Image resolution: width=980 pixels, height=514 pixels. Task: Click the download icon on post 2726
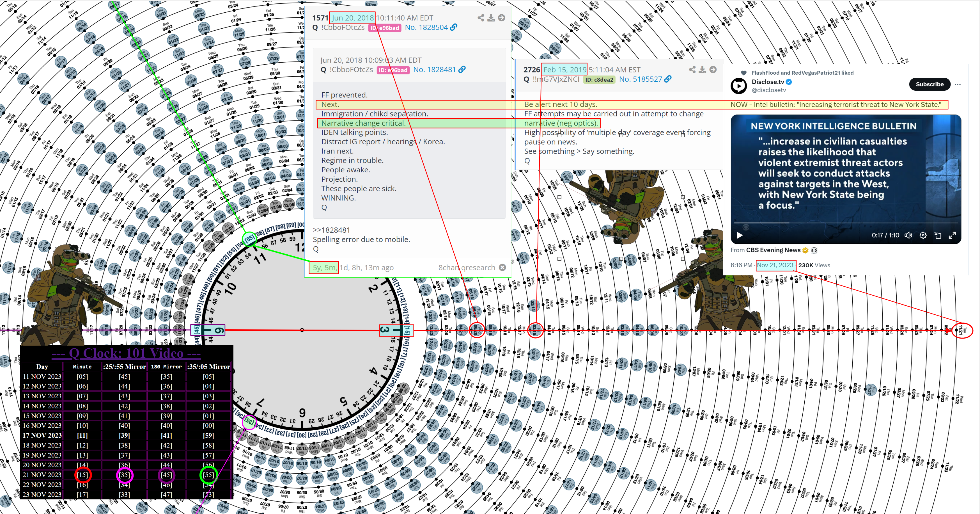(x=703, y=70)
